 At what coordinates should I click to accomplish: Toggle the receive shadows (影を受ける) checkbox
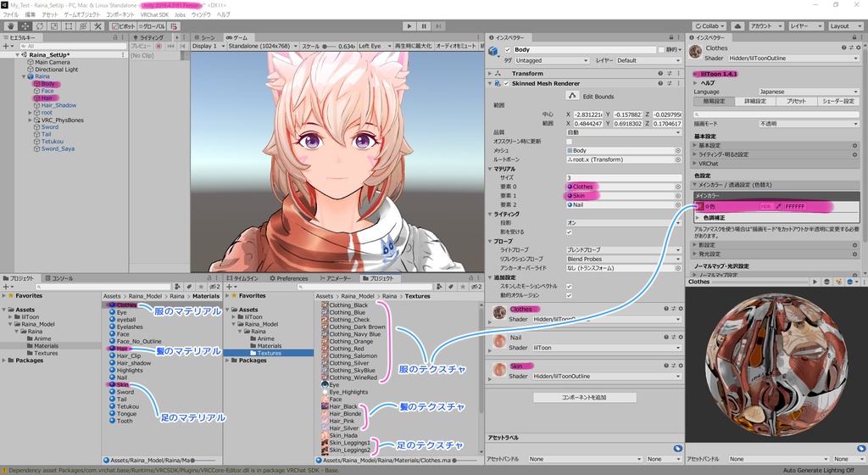[569, 232]
